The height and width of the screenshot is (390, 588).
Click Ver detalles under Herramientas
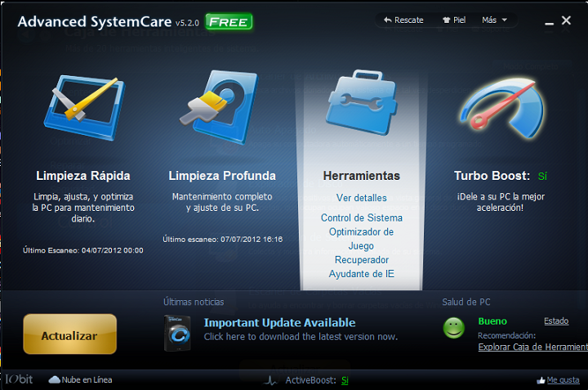361,198
